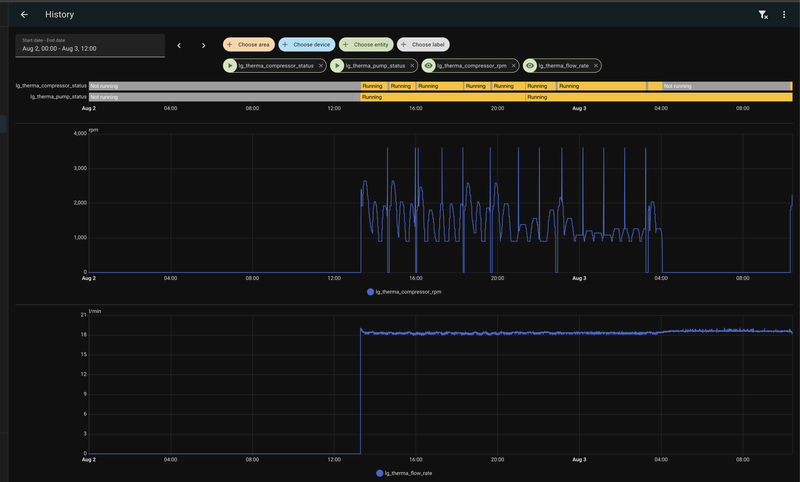This screenshot has height=482, width=800.
Task: Click the play icon on lg_therma_pump_status chip
Action: [x=339, y=66]
